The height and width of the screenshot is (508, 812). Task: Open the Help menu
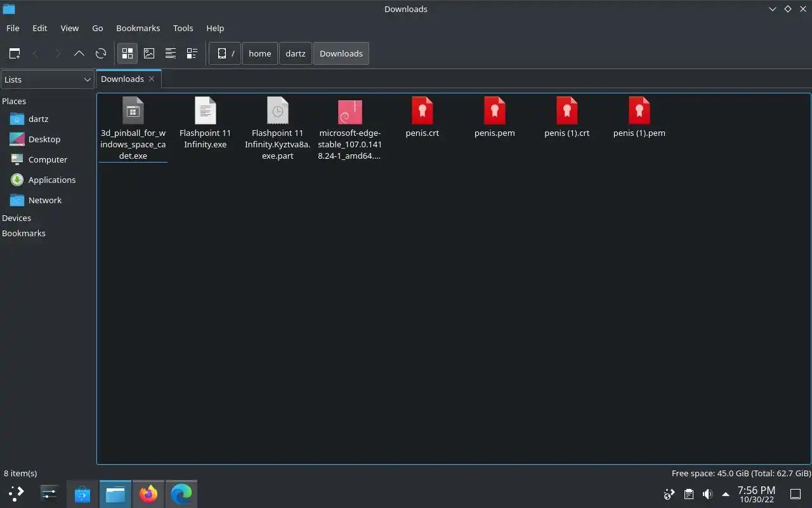click(x=215, y=28)
